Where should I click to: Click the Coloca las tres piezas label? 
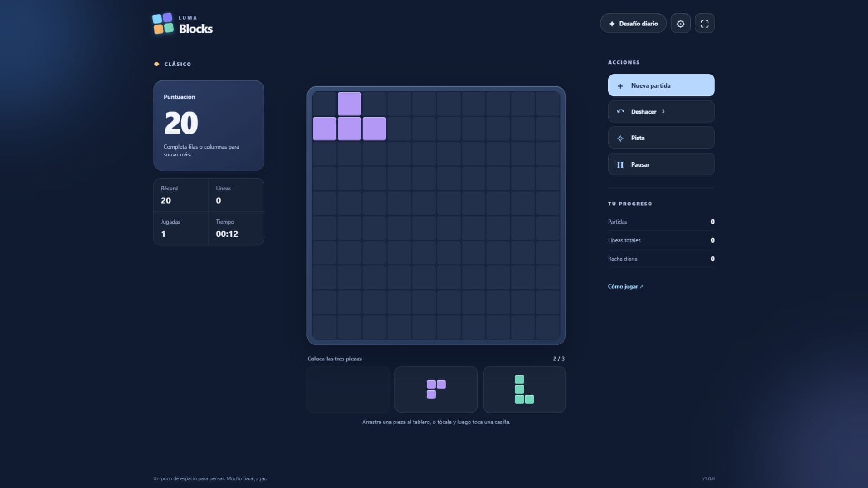(x=334, y=359)
